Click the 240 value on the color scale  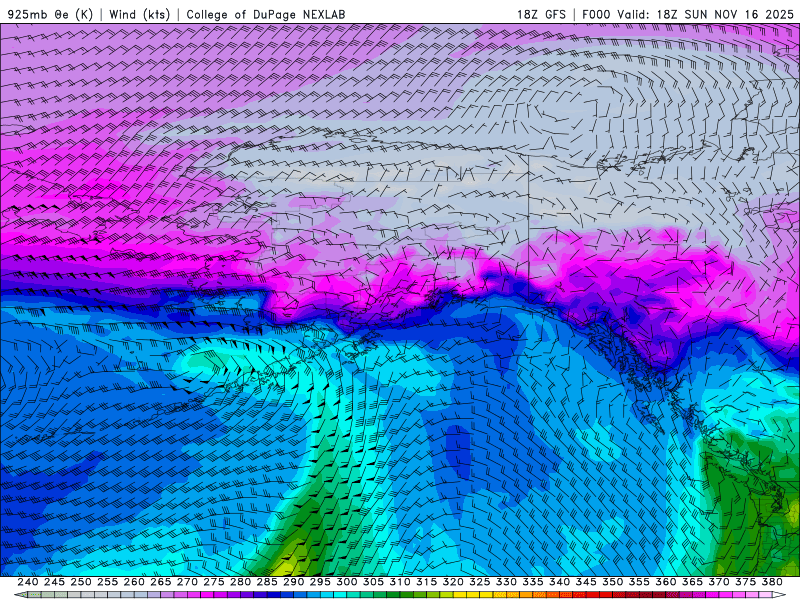click(28, 582)
